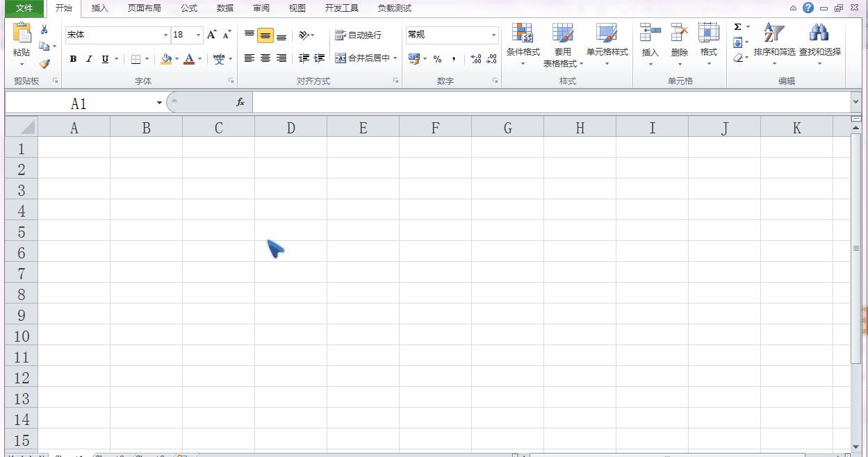The width and height of the screenshot is (868, 457).
Task: Open the Excel Help question mark
Action: tap(808, 8)
